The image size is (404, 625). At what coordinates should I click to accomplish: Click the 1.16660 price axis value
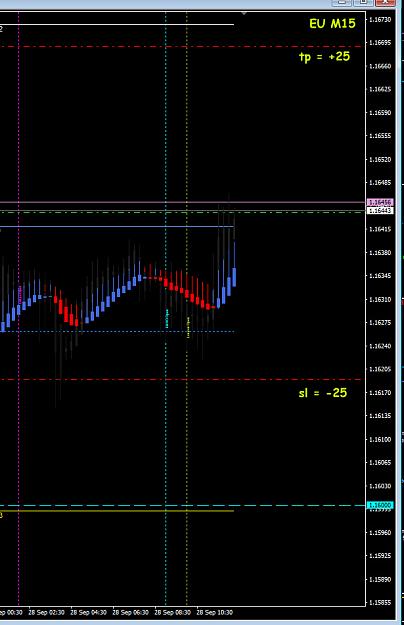pos(380,66)
